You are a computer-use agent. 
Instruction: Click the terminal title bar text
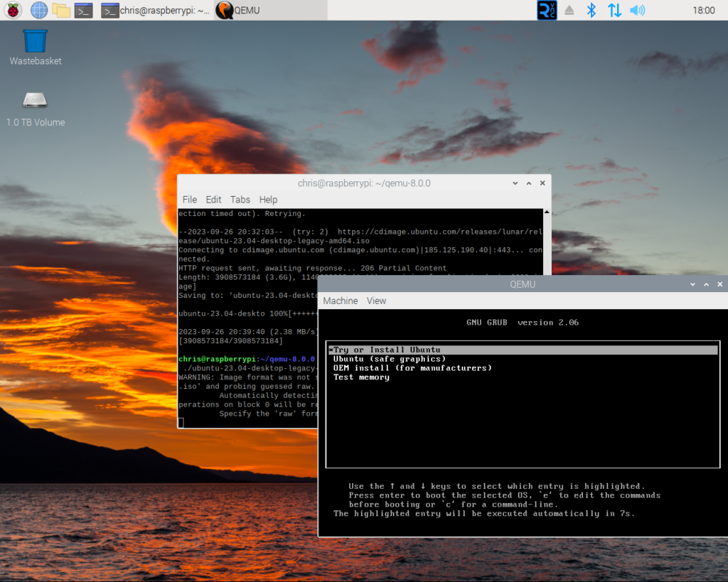click(364, 183)
